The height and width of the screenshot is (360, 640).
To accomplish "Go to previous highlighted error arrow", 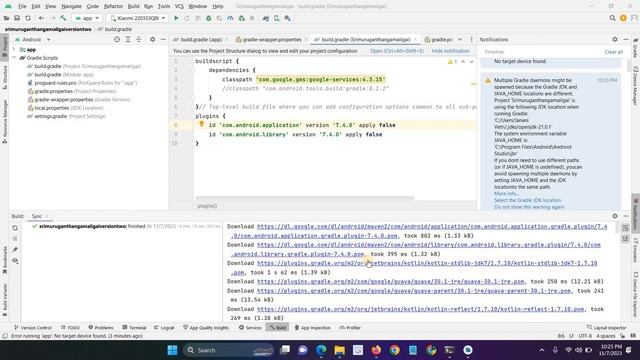I will [x=463, y=62].
